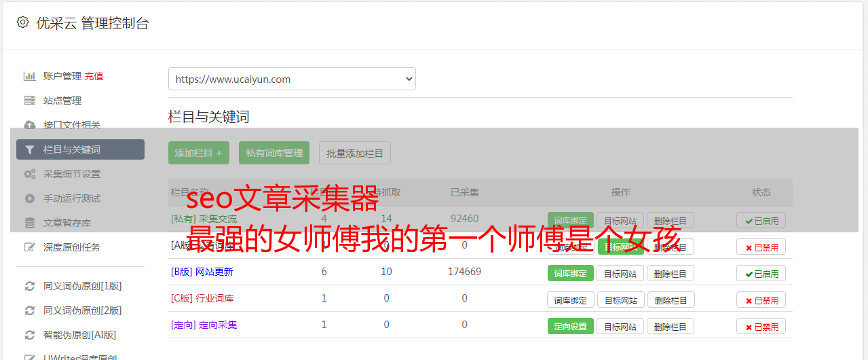Toggle 已启用 status for 网站更新 row
This screenshot has width=868, height=360.
tap(761, 273)
